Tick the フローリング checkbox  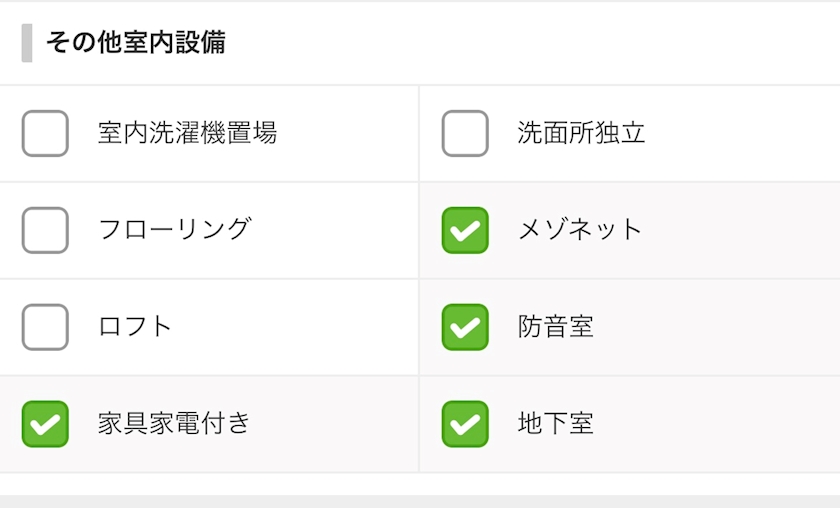coord(45,230)
